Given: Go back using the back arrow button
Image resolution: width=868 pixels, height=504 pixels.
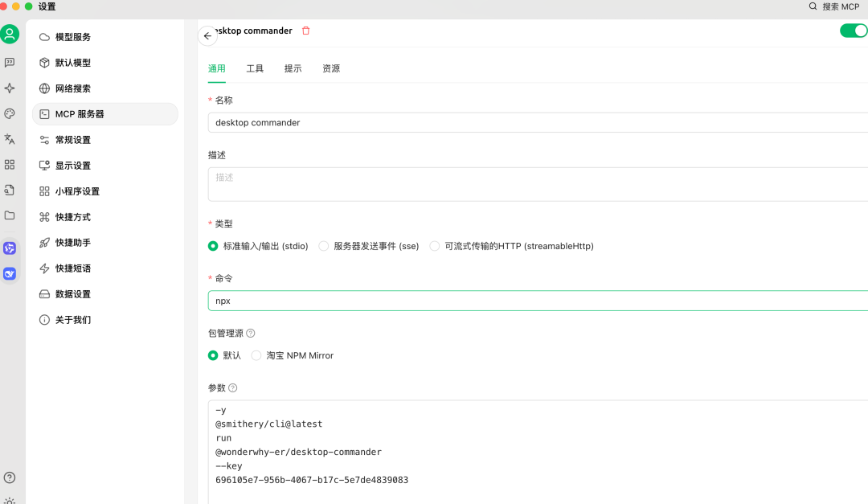Looking at the screenshot, I should (207, 35).
